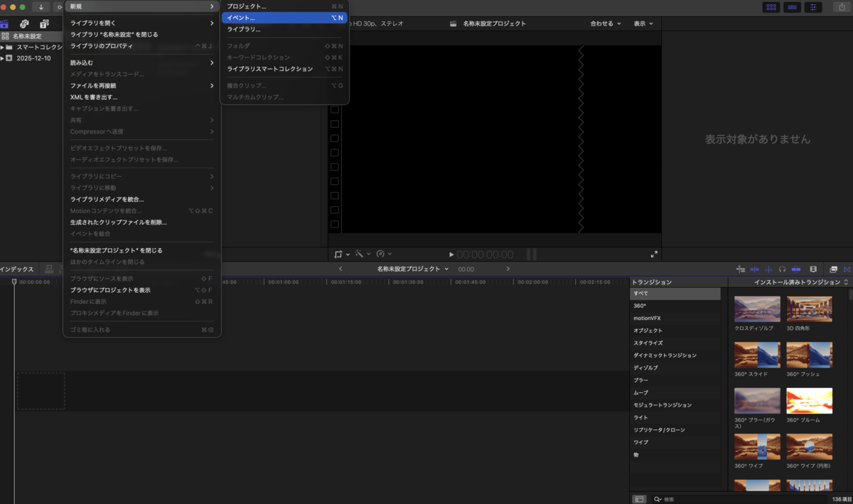
Task: Open the 合わせる zoom dropdown
Action: pyautogui.click(x=606, y=23)
